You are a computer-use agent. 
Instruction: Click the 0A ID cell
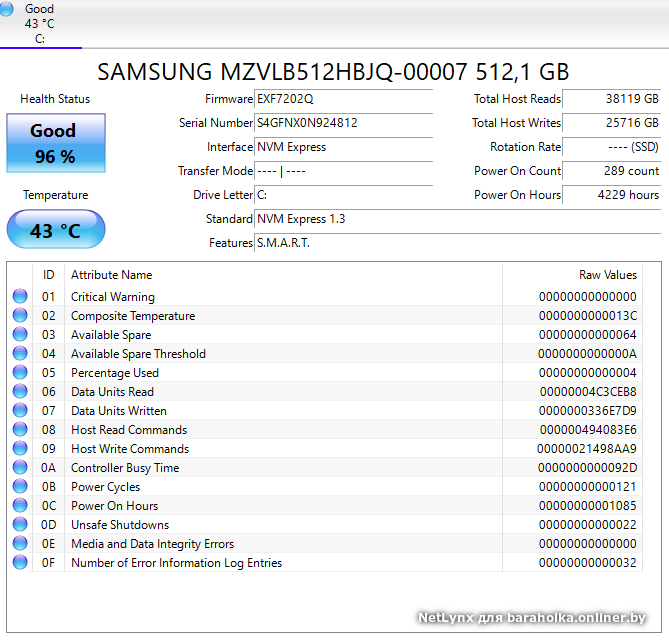point(48,468)
